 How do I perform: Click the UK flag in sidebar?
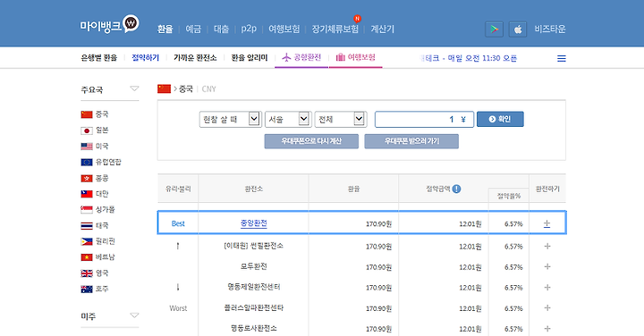pos(87,273)
